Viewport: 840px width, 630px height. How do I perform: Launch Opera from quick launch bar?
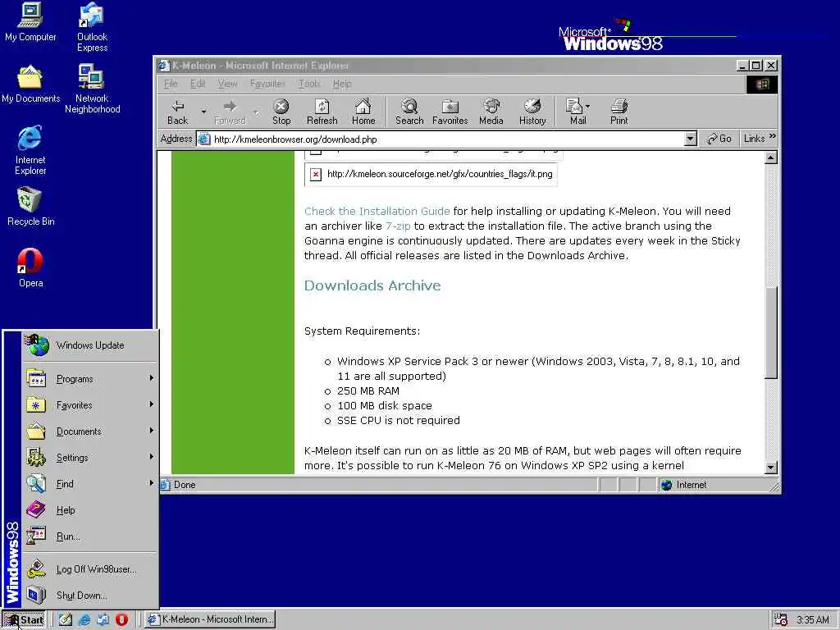click(x=122, y=619)
